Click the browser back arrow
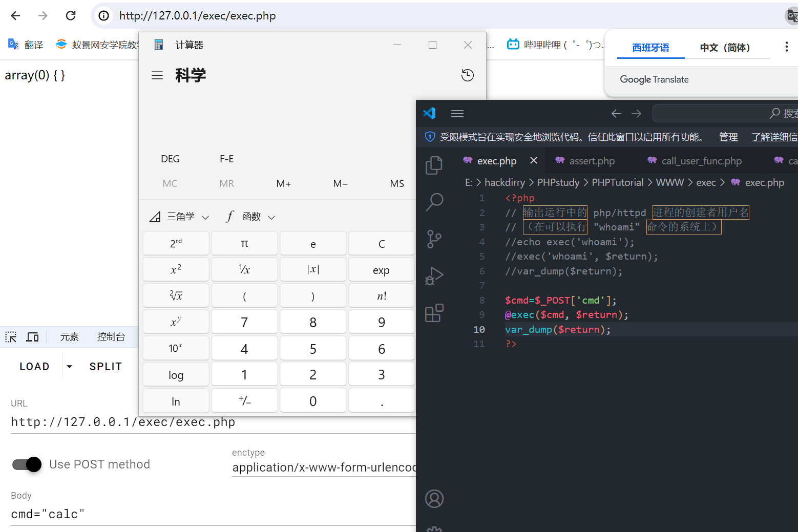Viewport: 798px width, 532px height. [x=15, y=15]
